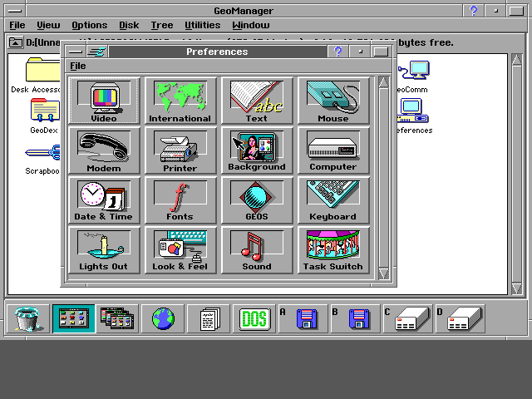
Task: Open the Computer preferences module
Action: pos(333,150)
